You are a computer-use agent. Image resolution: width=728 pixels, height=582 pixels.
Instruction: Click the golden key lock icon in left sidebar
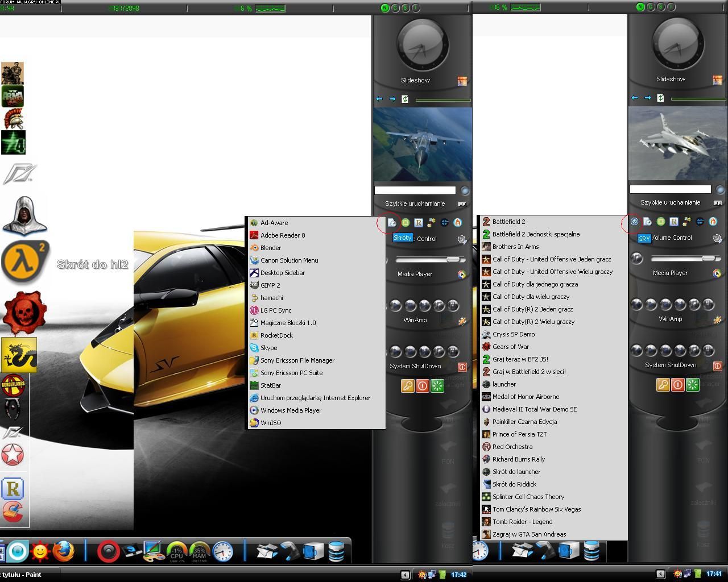[x=408, y=386]
